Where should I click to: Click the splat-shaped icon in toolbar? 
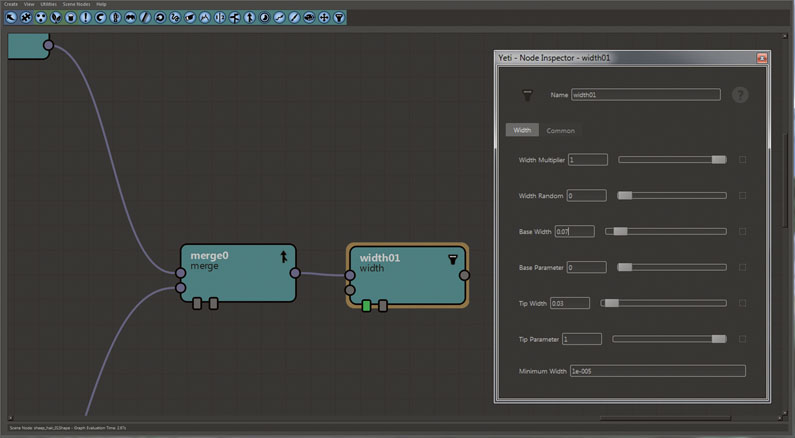[x=26, y=18]
